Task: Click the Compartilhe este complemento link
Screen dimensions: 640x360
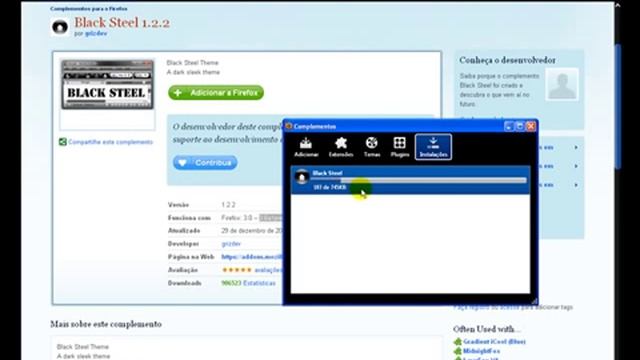Action: click(x=111, y=142)
